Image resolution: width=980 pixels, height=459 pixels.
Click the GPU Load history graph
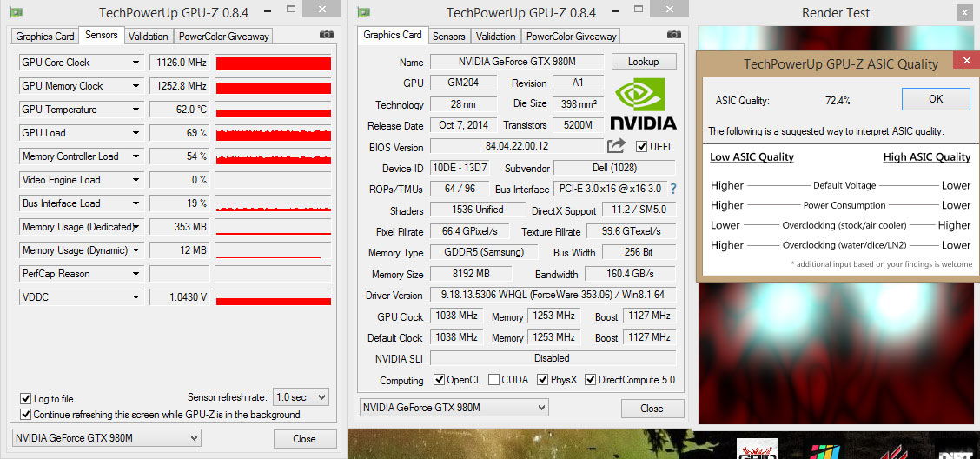(x=273, y=133)
